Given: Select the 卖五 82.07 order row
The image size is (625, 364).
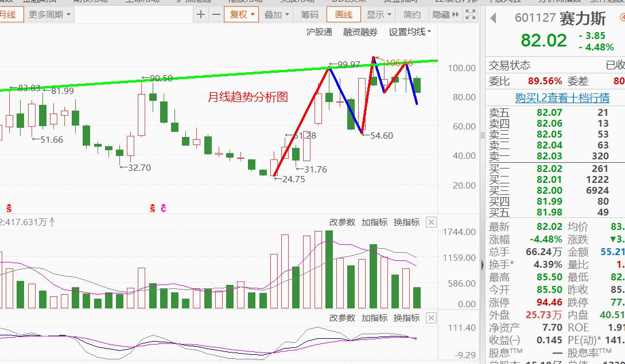Looking at the screenshot, I should point(555,112).
